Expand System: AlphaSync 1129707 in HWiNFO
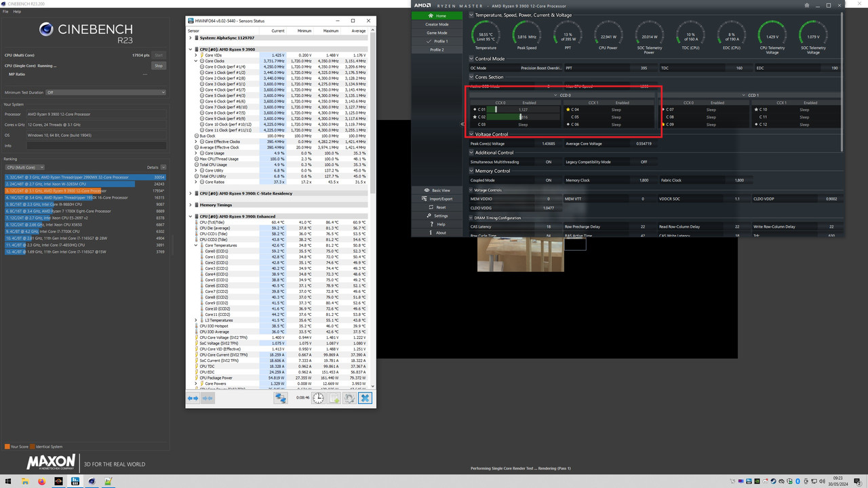868x488 pixels. [191, 38]
